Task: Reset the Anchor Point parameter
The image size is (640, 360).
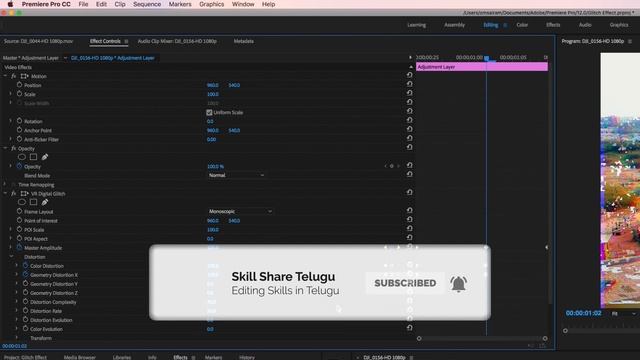Action: [409, 129]
